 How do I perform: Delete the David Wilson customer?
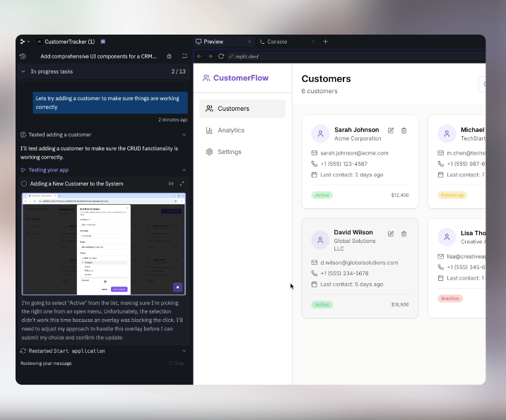click(404, 234)
